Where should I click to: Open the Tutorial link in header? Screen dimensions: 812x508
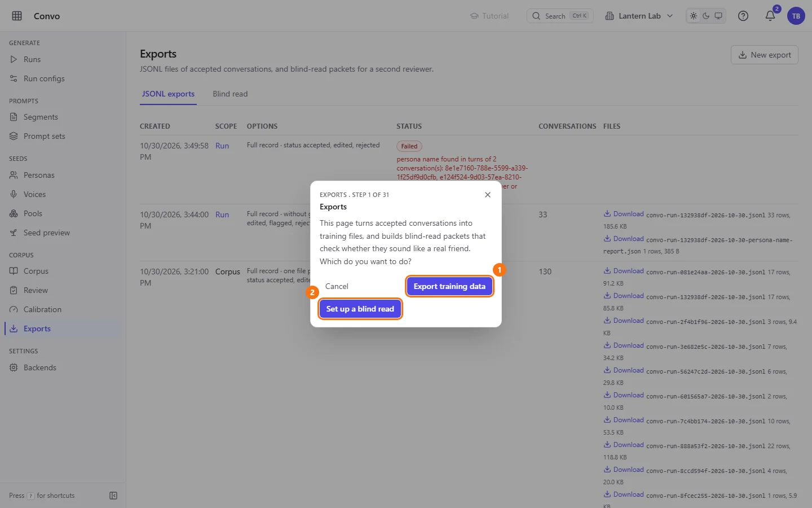pyautogui.click(x=489, y=16)
